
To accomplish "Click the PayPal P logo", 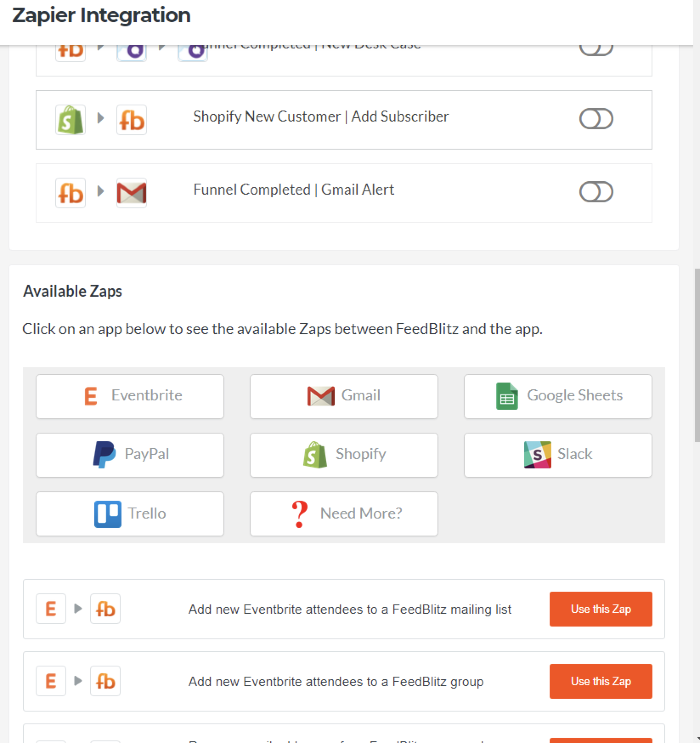I will tap(104, 455).
